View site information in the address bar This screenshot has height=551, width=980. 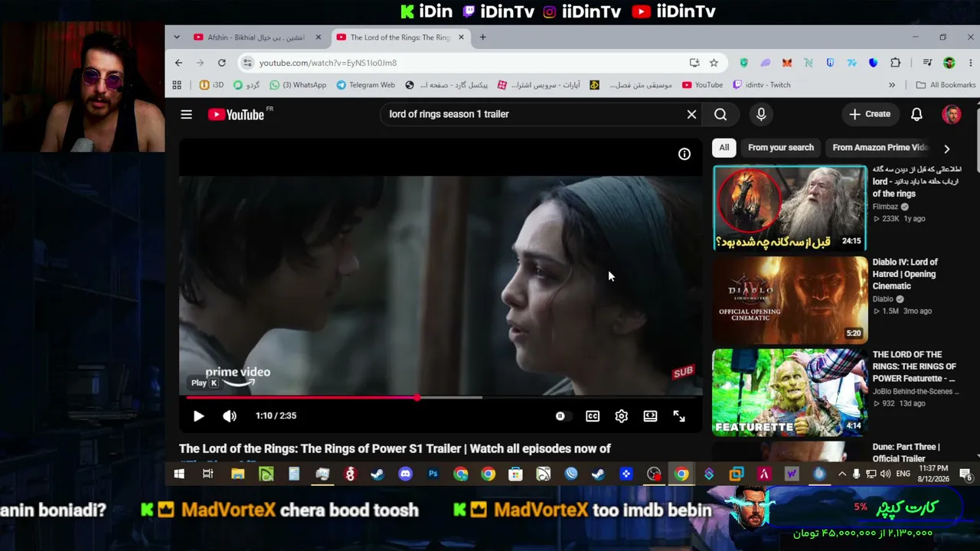(x=247, y=63)
